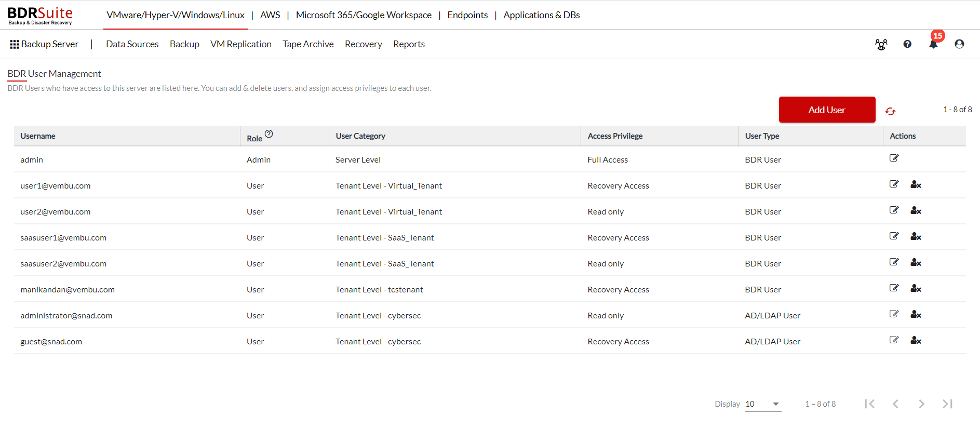This screenshot has width=980, height=429.
Task: Select guest@snad.com username
Action: tap(51, 342)
